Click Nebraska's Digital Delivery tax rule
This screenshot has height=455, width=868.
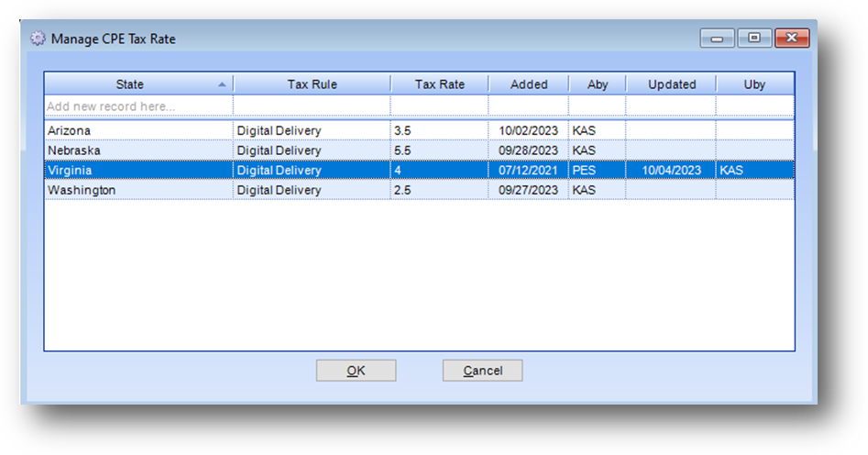tap(312, 150)
